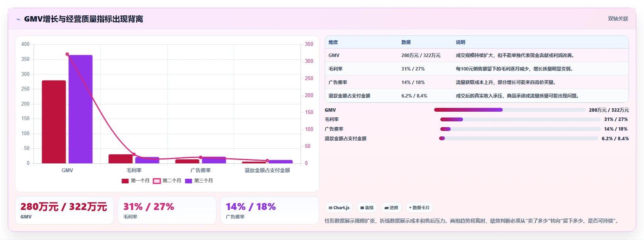The height and width of the screenshot is (240, 644).
Task: Toggle the 第二个月 legend swatch
Action: (157, 181)
